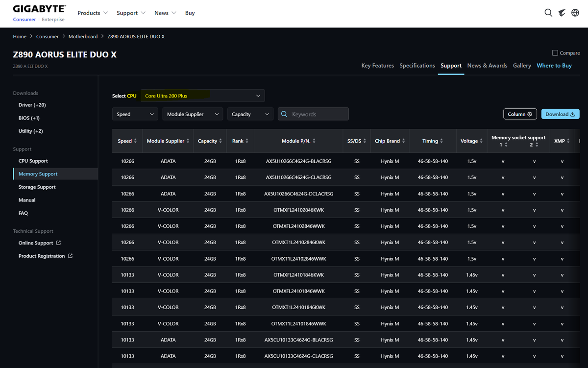Open the search magnifier icon in header

[548, 13]
